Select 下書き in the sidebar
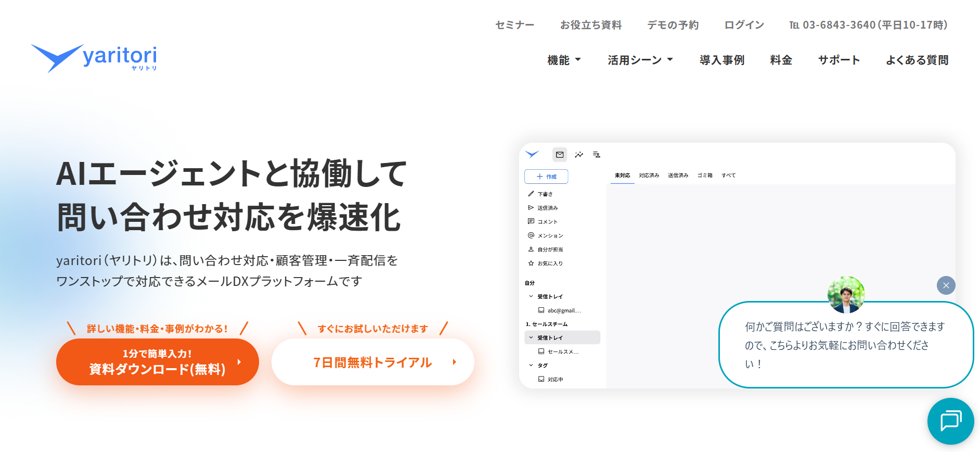 (x=545, y=194)
